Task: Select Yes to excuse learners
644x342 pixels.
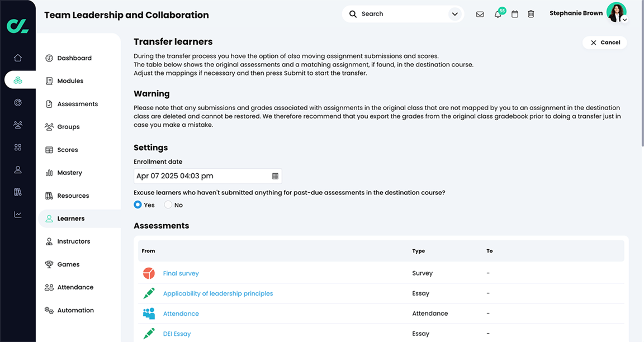Action: (x=138, y=205)
